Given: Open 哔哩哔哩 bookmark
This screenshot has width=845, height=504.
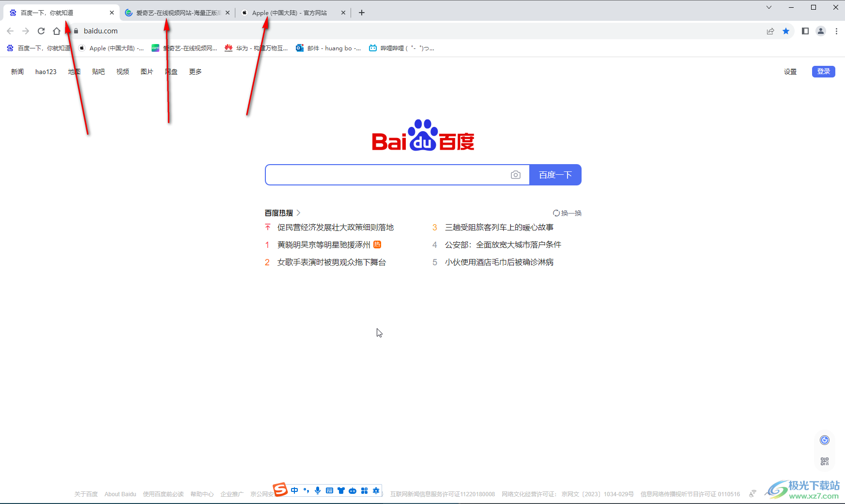Looking at the screenshot, I should tap(401, 48).
